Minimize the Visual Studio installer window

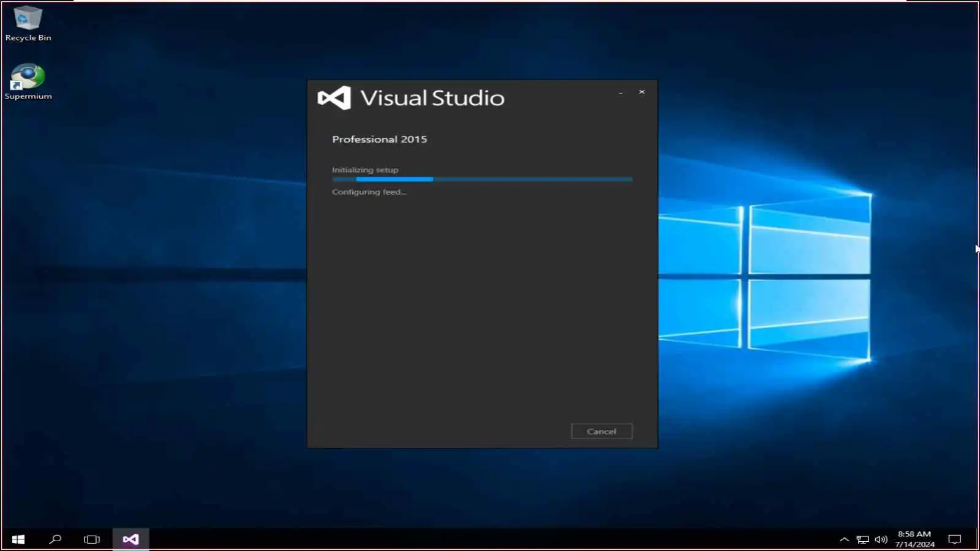pos(620,92)
